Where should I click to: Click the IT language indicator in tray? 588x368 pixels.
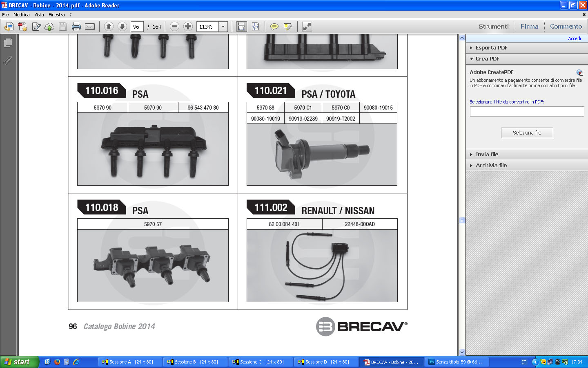pyautogui.click(x=524, y=362)
